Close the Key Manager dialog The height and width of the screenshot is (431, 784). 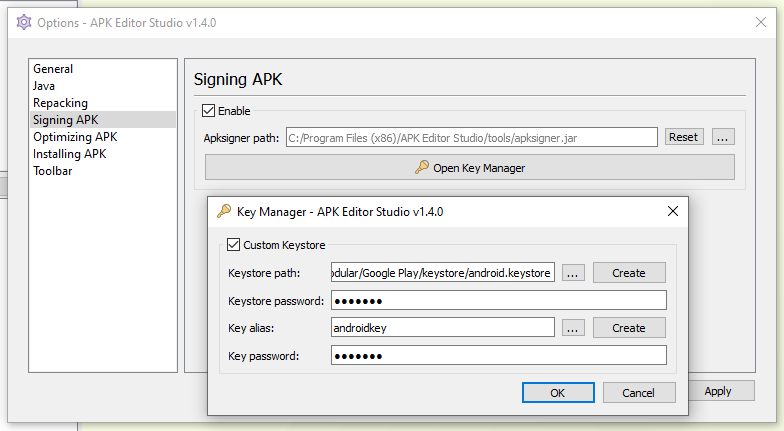coord(673,211)
